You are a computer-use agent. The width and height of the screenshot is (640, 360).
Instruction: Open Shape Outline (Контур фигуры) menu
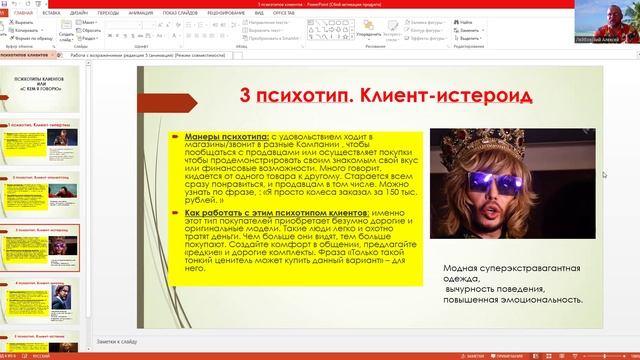[x=423, y=30]
